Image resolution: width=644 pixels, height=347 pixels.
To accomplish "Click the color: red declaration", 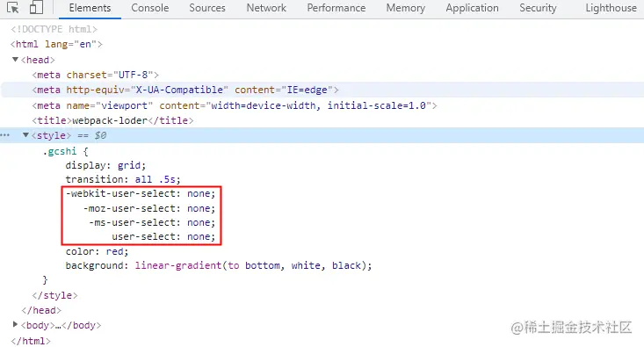I will [x=97, y=251].
